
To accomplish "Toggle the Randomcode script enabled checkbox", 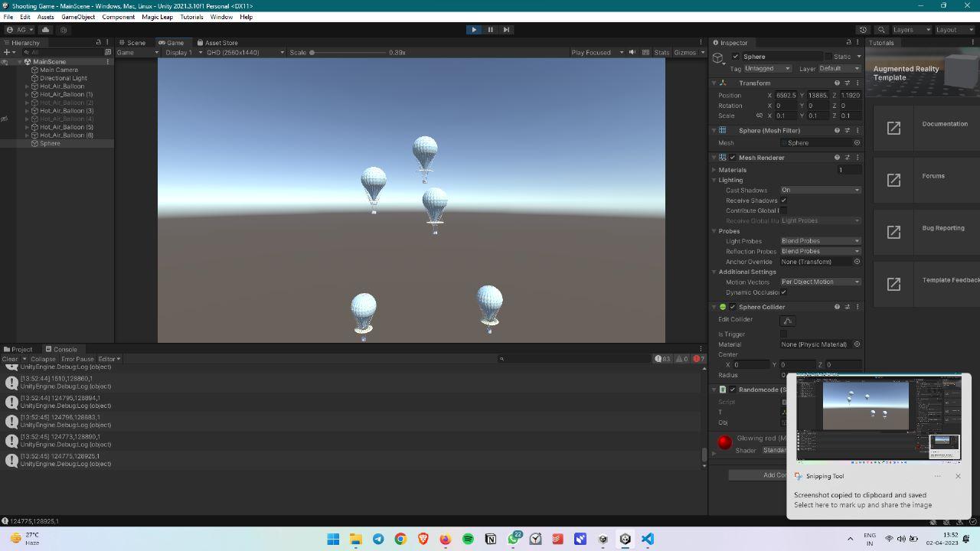I will point(733,390).
